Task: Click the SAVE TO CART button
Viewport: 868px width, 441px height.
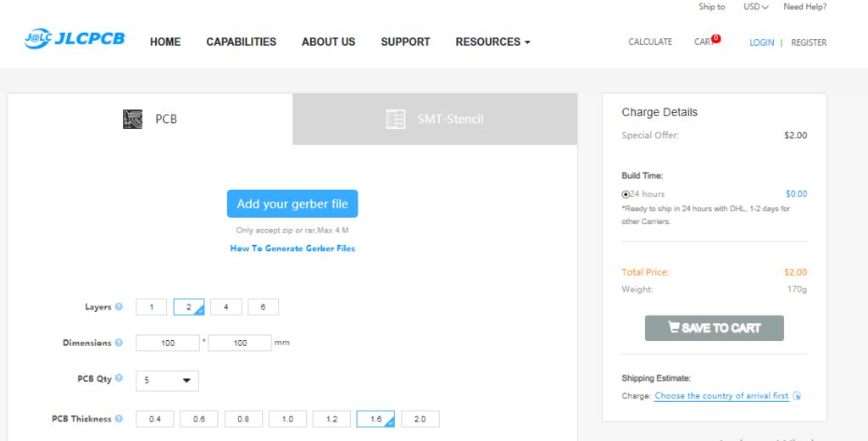Action: point(714,328)
